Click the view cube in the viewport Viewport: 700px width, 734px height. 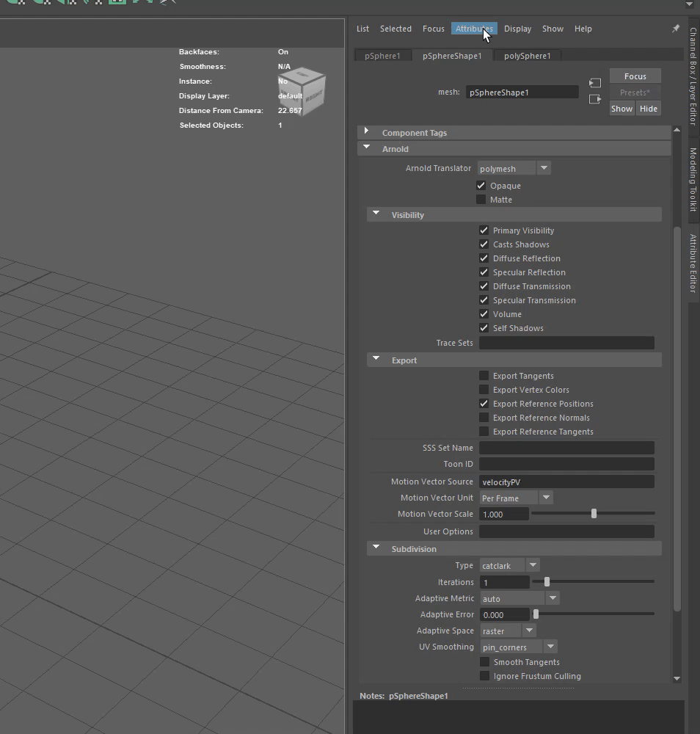click(302, 91)
